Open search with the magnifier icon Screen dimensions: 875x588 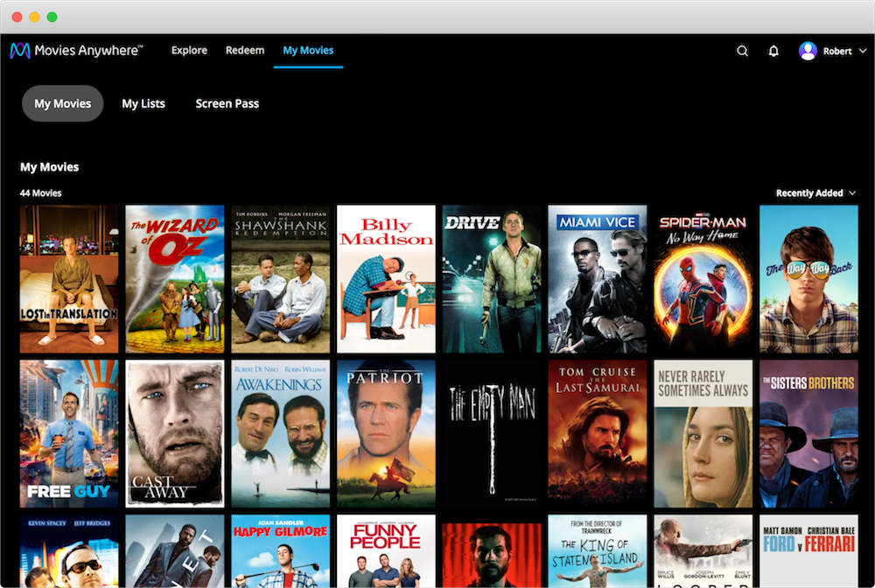[742, 52]
